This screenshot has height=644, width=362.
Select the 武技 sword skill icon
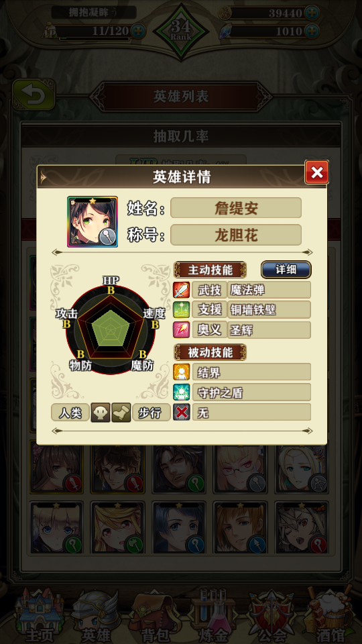point(182,290)
